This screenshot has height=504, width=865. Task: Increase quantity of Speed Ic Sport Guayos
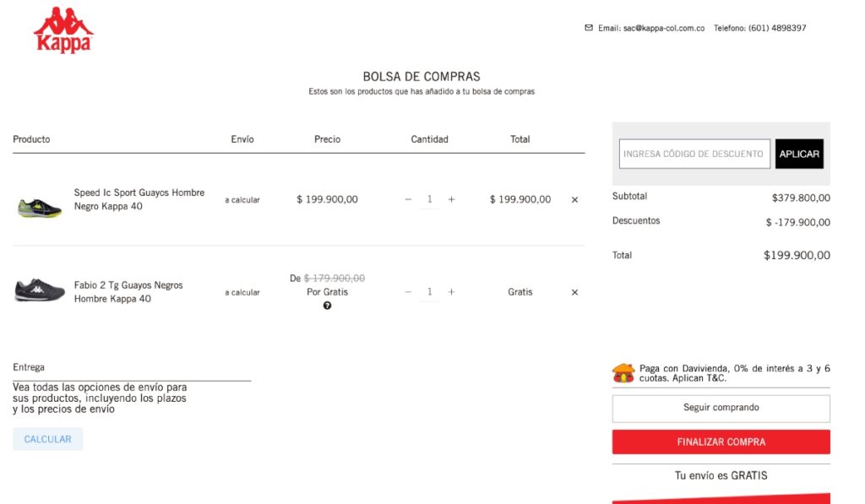click(x=451, y=199)
